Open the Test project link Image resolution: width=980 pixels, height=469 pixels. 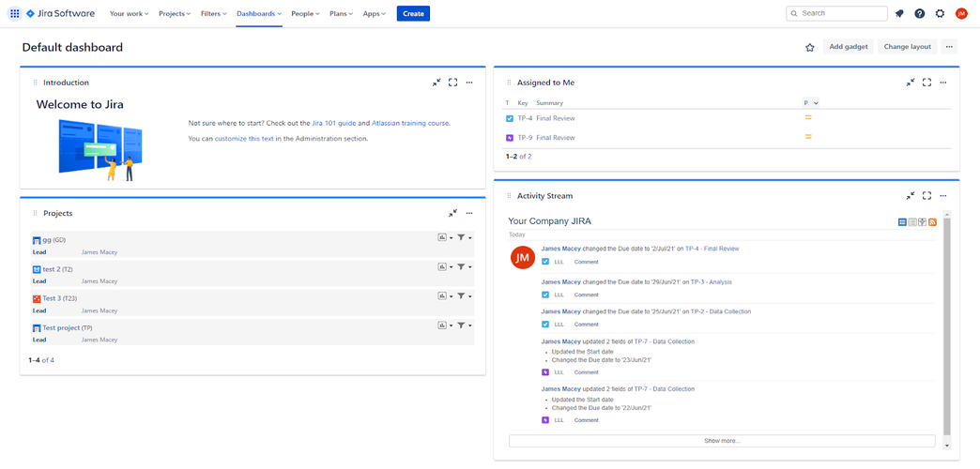coord(61,328)
